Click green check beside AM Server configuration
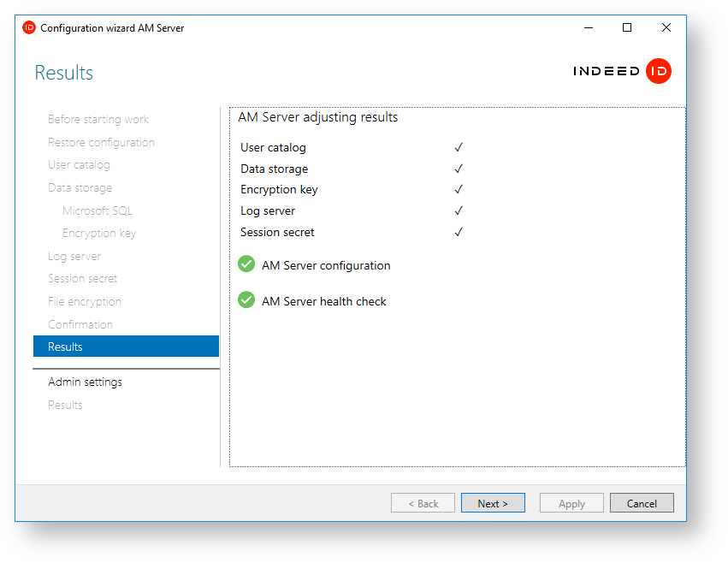Viewport: 728px width, 563px height. (x=246, y=265)
